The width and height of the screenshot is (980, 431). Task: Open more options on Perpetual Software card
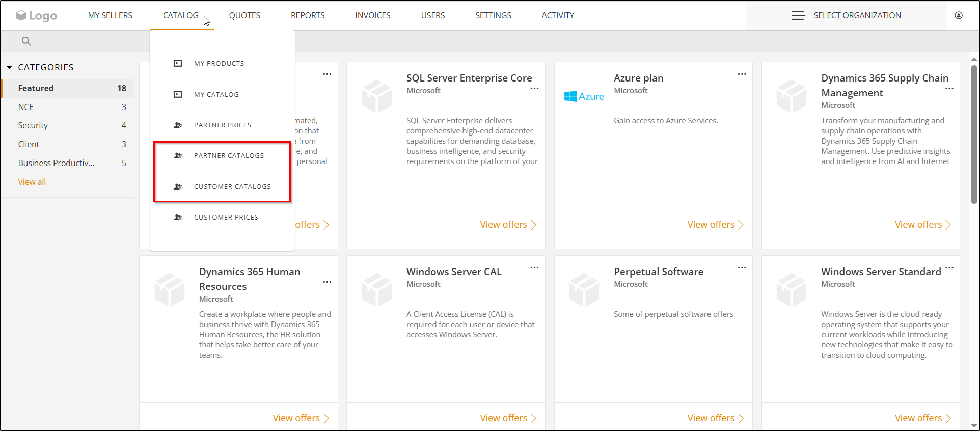742,268
